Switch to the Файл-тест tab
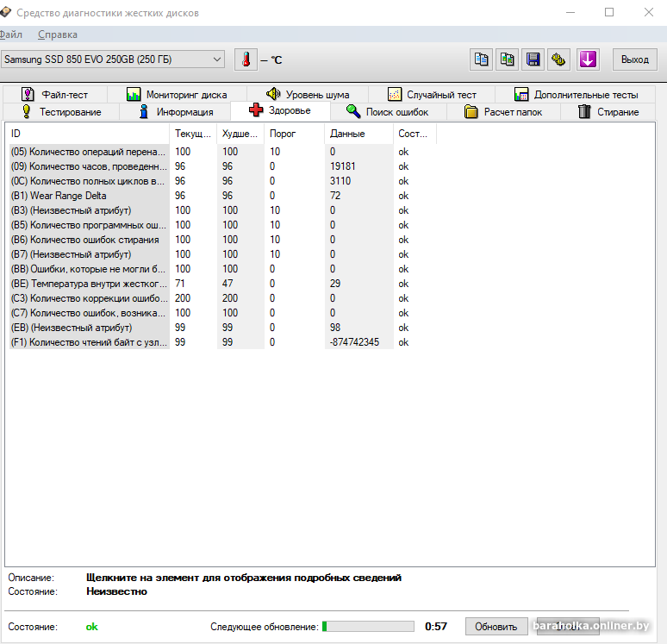667x644 pixels. tap(55, 94)
